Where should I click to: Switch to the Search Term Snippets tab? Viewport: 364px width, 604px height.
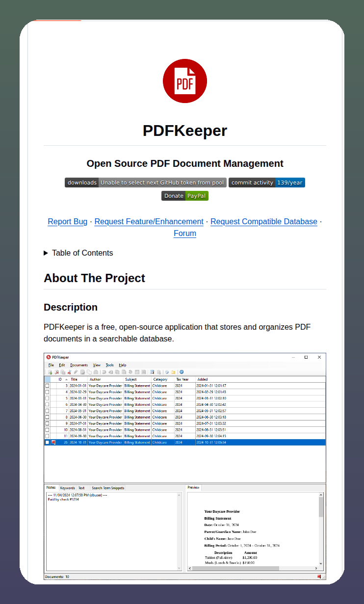[x=108, y=488]
